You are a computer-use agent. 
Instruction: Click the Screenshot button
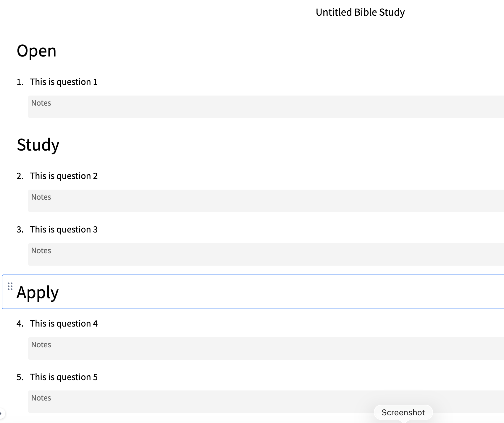pos(403,412)
